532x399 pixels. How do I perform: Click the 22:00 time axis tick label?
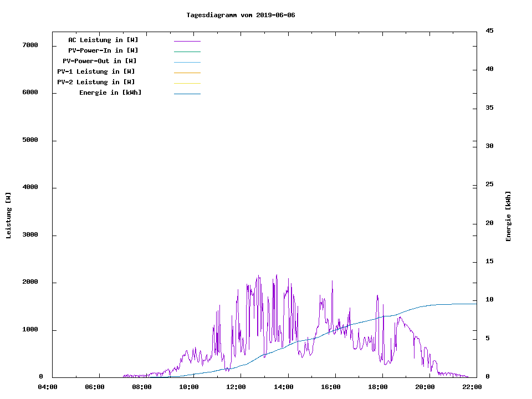tap(472, 387)
